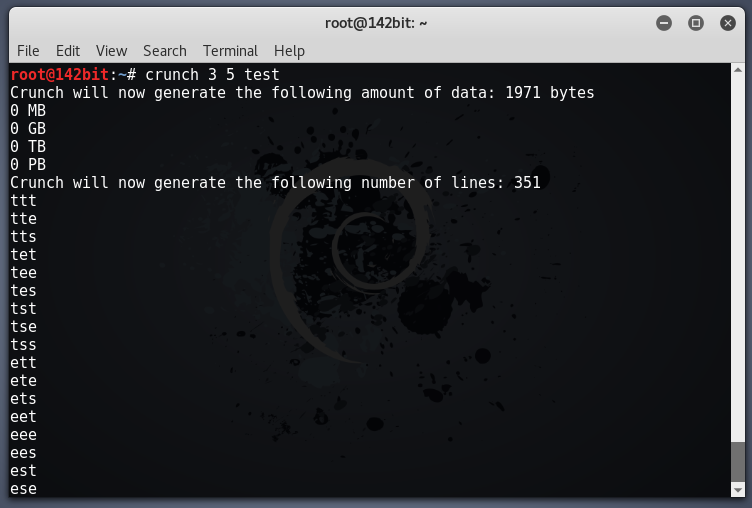Click the output line 'tes'
The width and height of the screenshot is (752, 508).
[x=24, y=291]
